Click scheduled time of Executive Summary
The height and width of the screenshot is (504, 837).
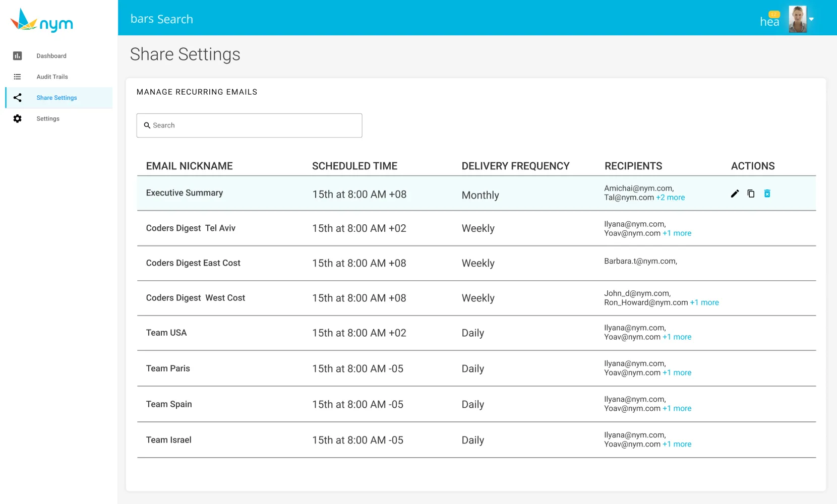(360, 195)
